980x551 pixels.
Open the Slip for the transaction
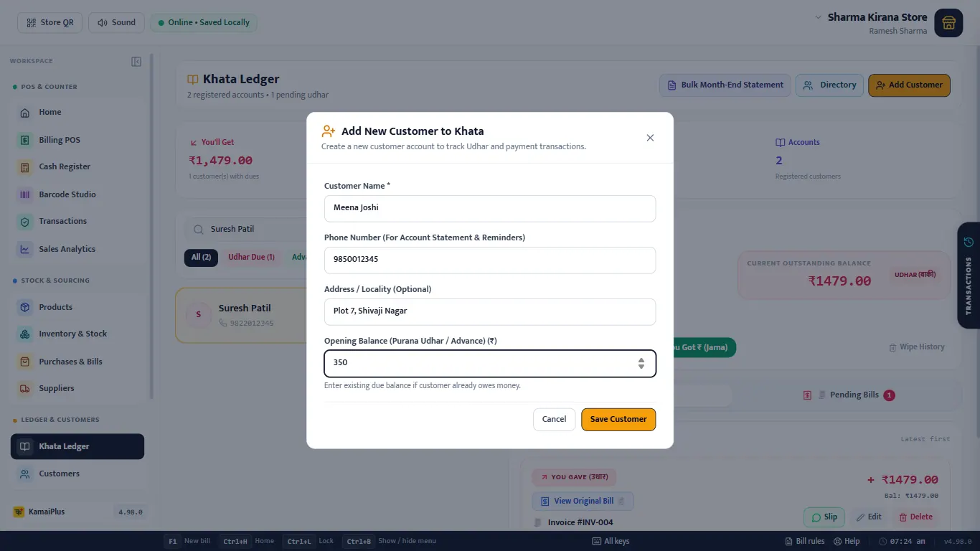click(x=824, y=517)
